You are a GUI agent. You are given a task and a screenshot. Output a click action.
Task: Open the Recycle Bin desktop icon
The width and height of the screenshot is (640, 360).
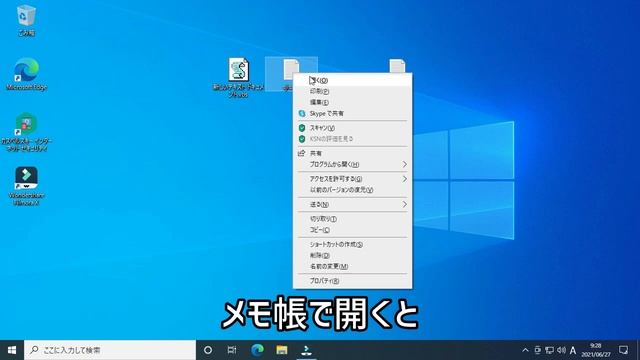[x=26, y=20]
